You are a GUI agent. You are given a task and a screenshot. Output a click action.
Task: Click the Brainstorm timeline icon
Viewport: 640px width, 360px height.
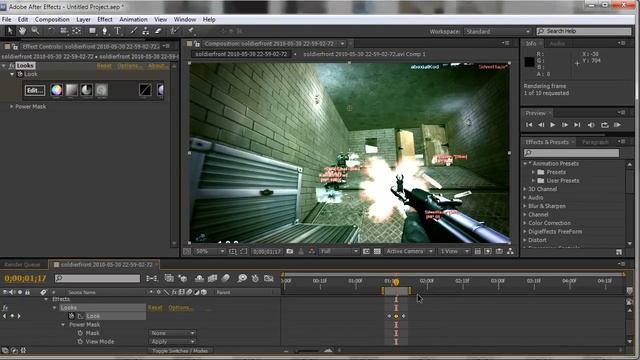click(242, 278)
